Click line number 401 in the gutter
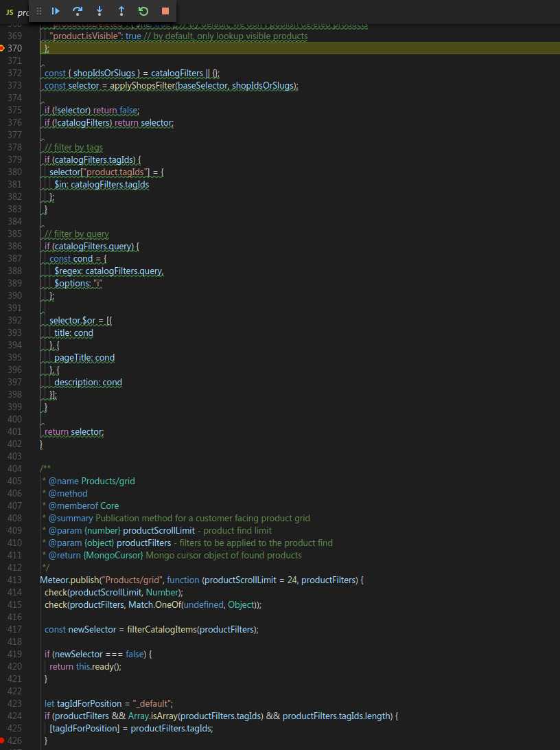The image size is (560, 750). point(14,431)
